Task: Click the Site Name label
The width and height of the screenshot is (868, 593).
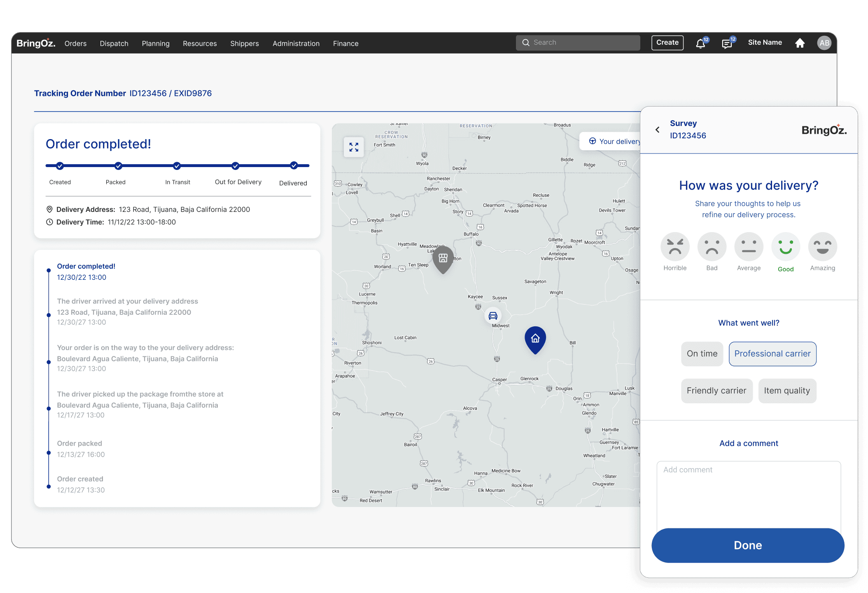Action: pyautogui.click(x=765, y=42)
